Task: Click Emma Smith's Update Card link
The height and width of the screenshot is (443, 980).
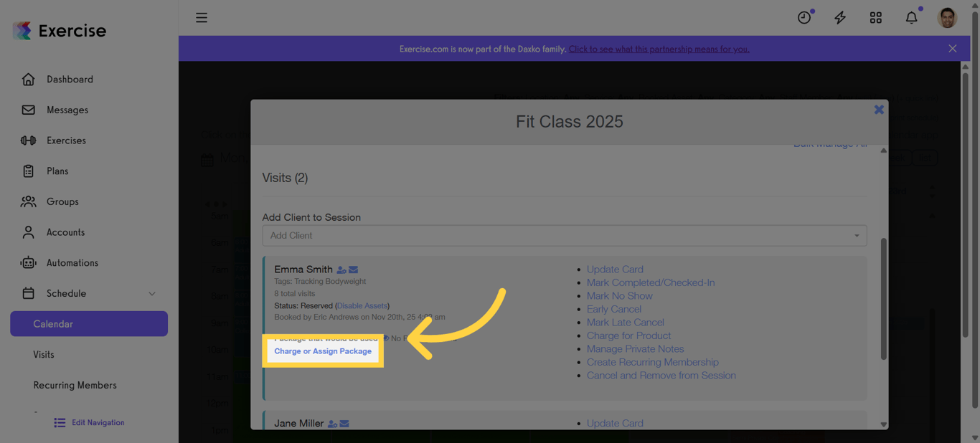Action: tap(615, 270)
